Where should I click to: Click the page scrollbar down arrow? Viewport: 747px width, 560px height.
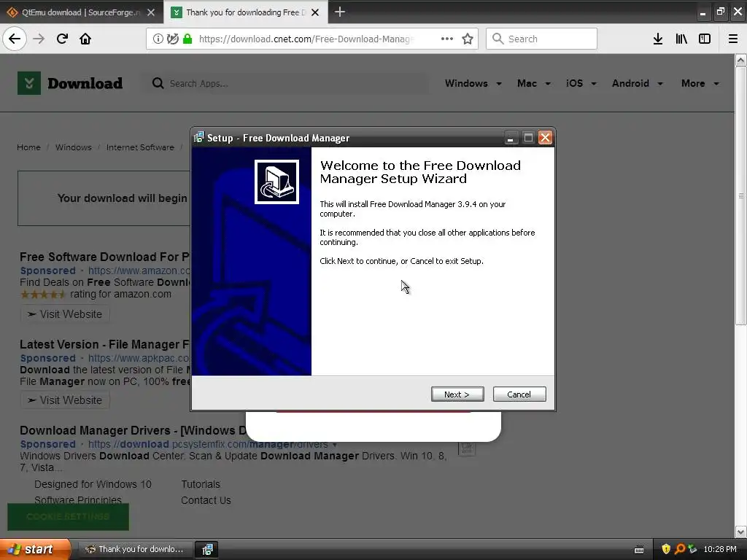(x=740, y=532)
